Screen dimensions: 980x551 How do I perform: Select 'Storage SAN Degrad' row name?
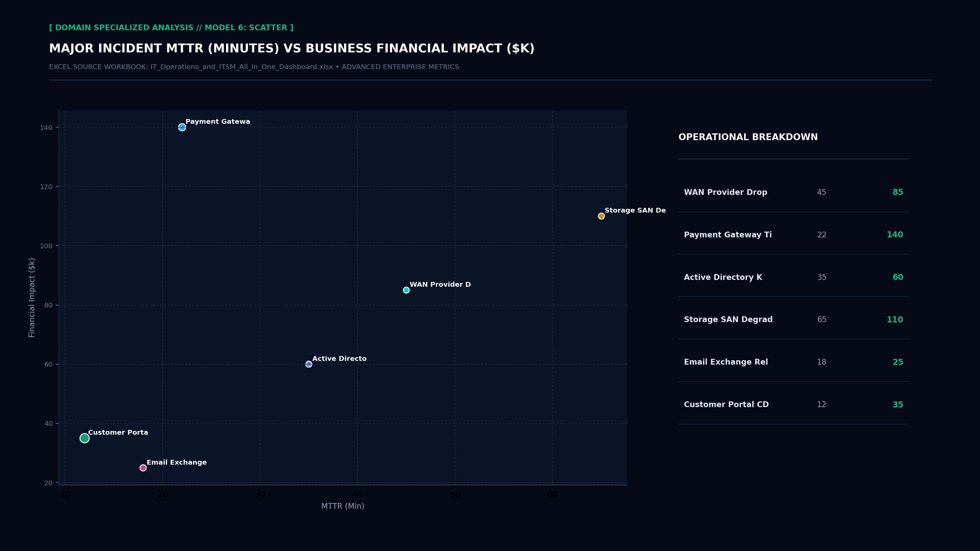click(728, 320)
